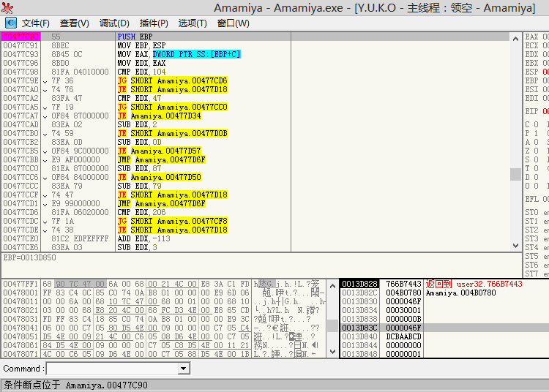Select highlighted stack row 0013D83C
The height and width of the screenshot is (392, 549).
(x=444, y=328)
